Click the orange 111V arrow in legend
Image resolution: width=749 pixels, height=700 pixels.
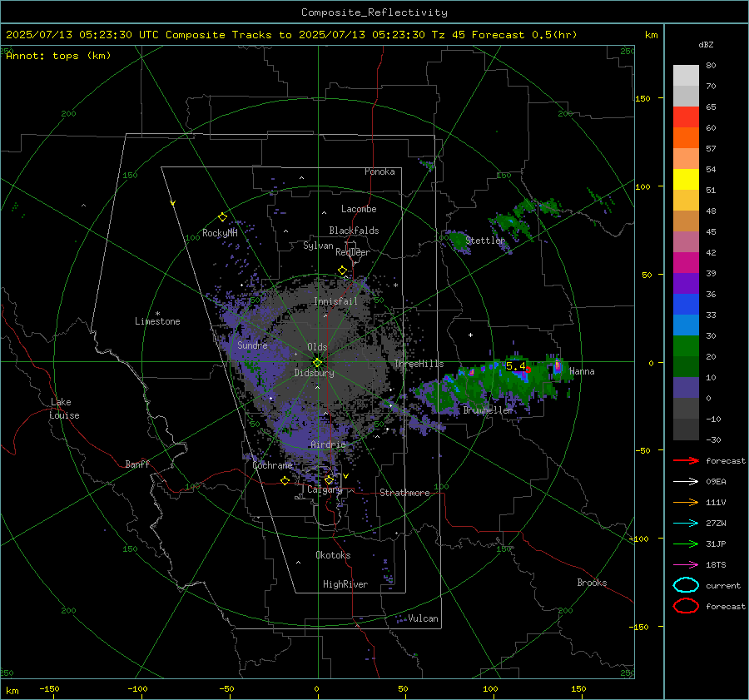(686, 502)
